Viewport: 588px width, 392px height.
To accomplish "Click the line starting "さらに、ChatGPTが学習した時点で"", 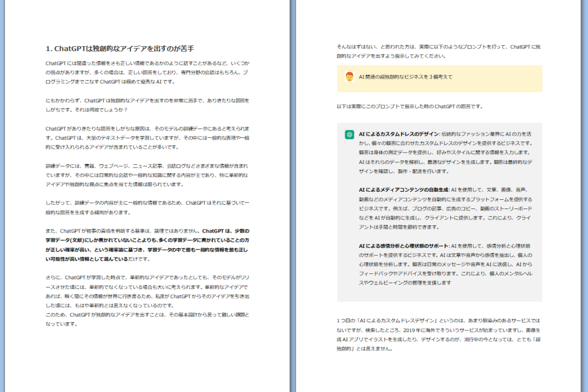I will tap(148, 278).
